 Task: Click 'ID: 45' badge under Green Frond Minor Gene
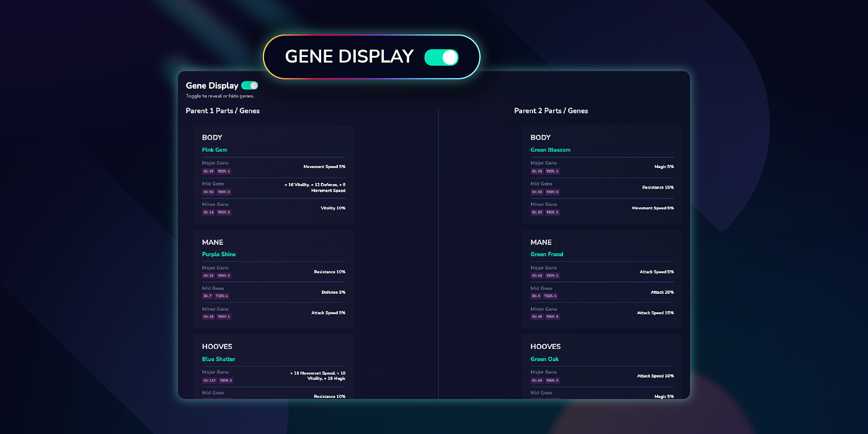point(537,316)
